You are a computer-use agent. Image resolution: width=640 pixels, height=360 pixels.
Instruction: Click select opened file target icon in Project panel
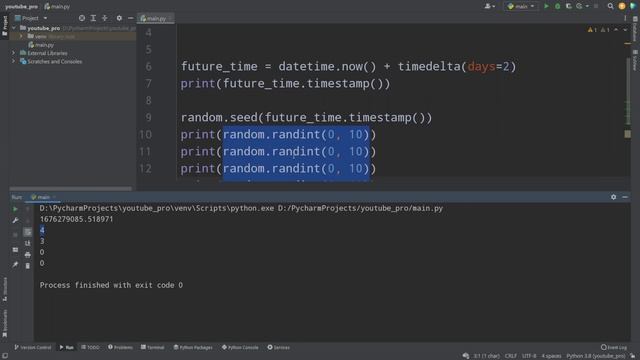coord(82,18)
